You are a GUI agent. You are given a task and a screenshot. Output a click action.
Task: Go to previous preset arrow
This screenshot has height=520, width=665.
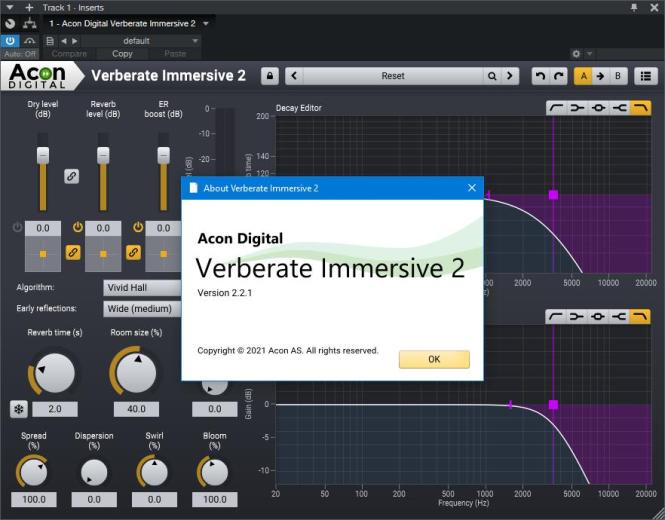tap(294, 76)
